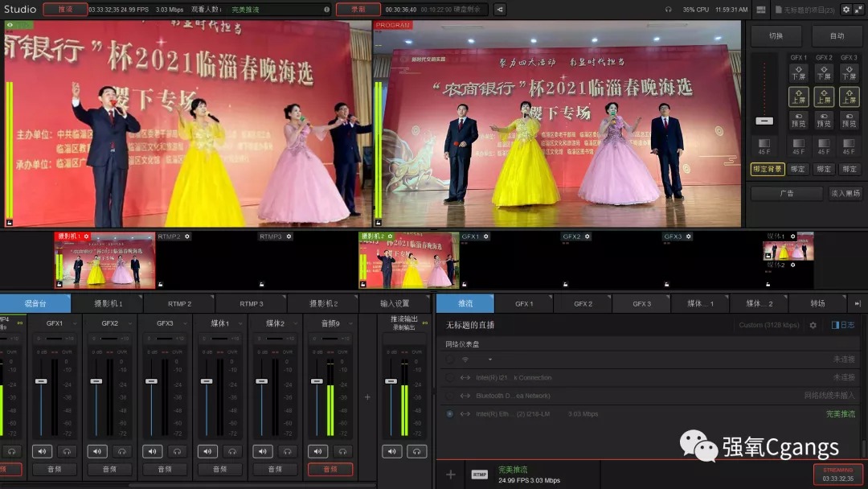Image resolution: width=868 pixels, height=489 pixels.
Task: Expand the GFX2 mixer channel dropdown
Action: pyautogui.click(x=130, y=323)
